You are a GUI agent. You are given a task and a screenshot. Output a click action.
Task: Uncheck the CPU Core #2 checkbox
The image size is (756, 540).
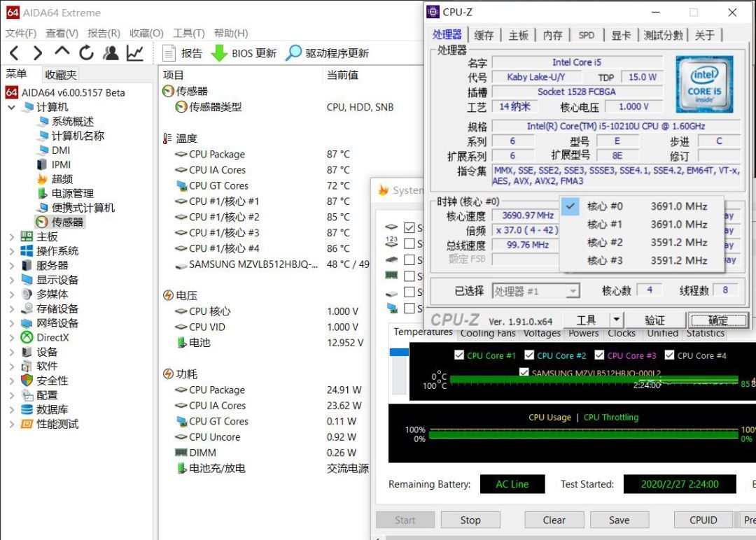coord(529,355)
